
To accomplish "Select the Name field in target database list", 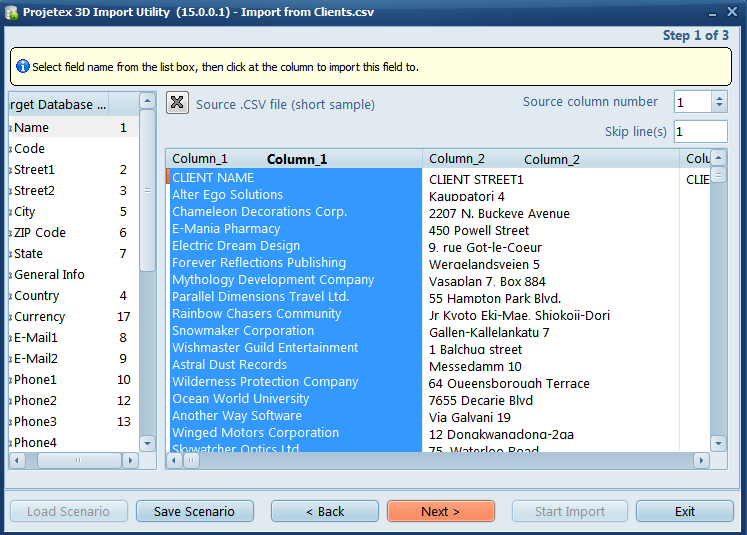I will [x=74, y=128].
